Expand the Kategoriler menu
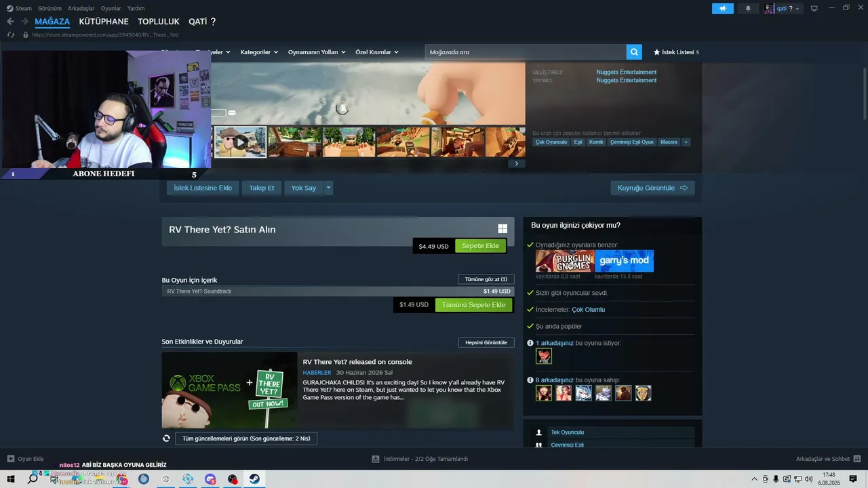 coord(258,52)
